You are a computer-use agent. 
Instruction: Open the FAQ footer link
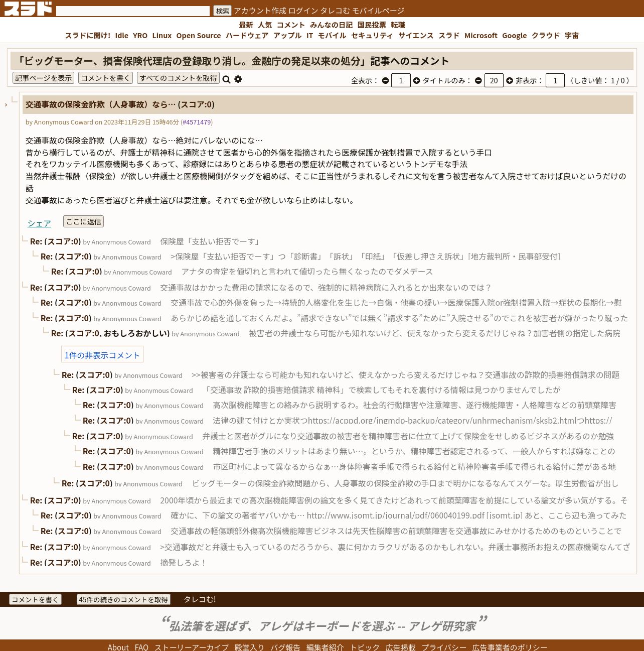[141, 647]
